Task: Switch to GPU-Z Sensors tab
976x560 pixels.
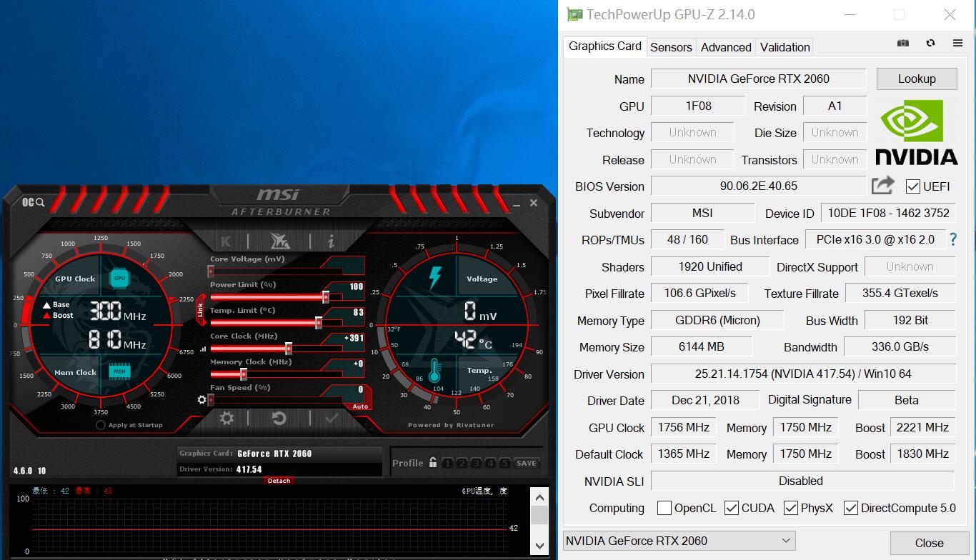Action: coord(671,47)
